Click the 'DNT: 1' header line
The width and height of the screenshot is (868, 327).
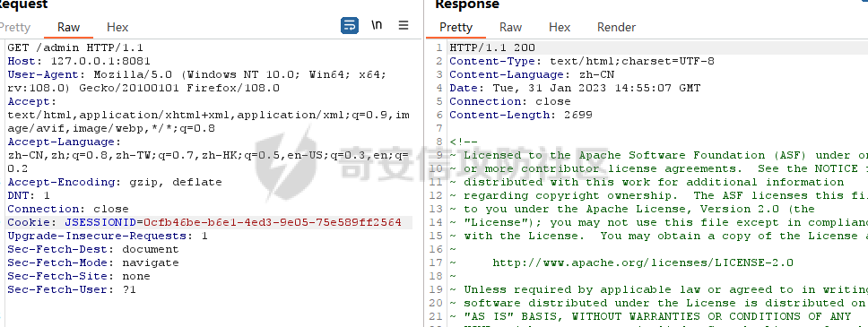[x=29, y=195]
